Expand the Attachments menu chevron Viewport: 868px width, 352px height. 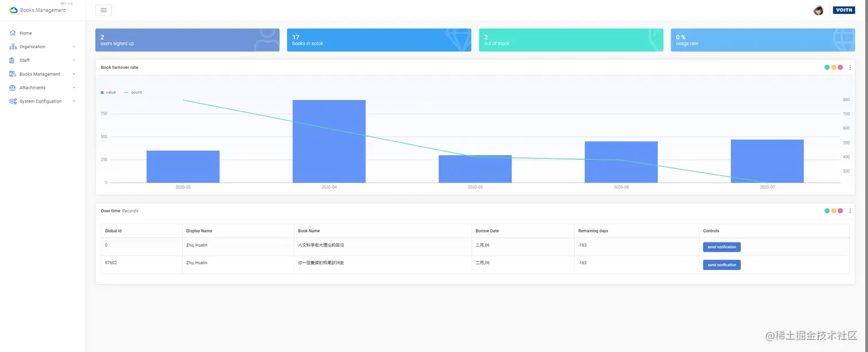coord(74,88)
